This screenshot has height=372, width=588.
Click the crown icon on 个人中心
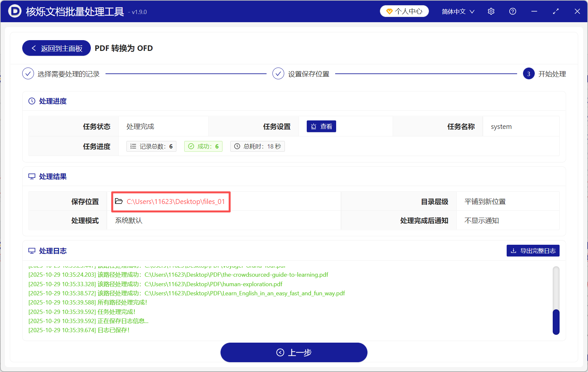(x=389, y=11)
